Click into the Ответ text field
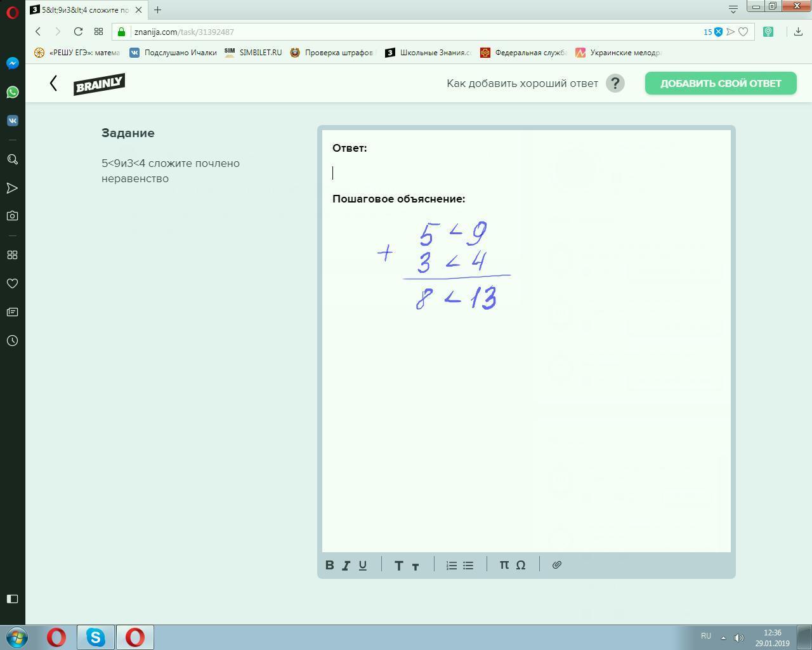The height and width of the screenshot is (650, 812). (x=526, y=173)
